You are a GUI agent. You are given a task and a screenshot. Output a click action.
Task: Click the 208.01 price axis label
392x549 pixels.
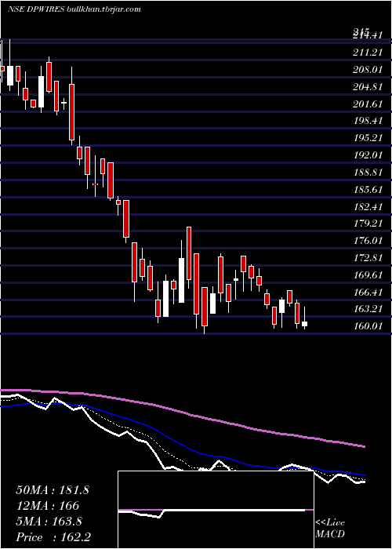[x=367, y=70]
